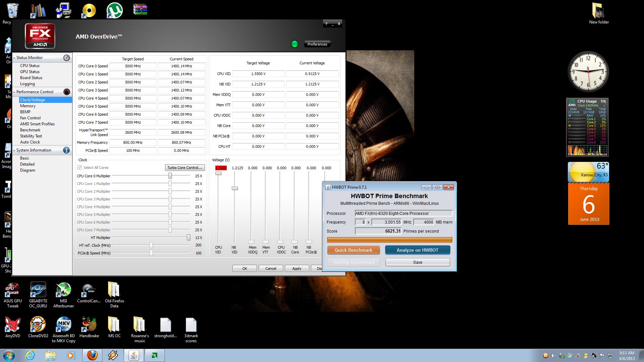Open the Detailed system information page
Screen dimensions: 644x362
[x=27, y=164]
